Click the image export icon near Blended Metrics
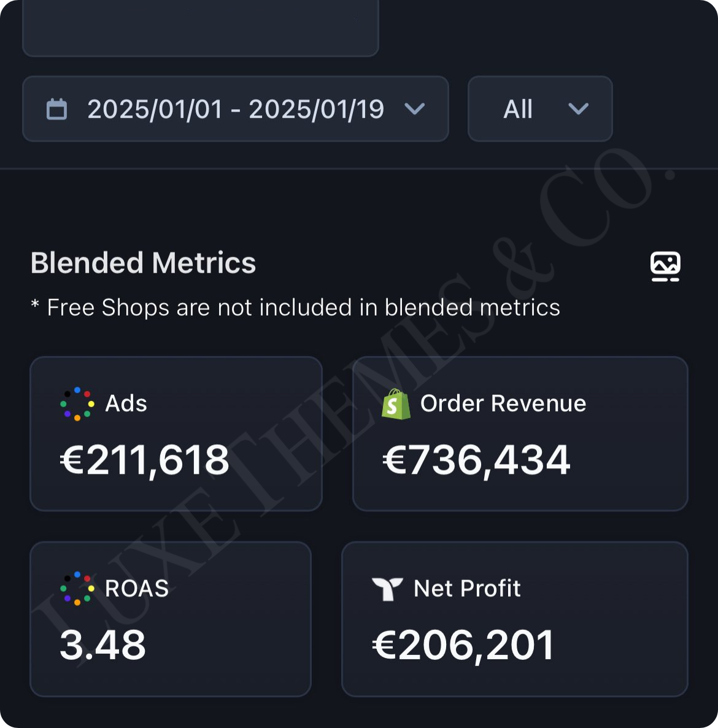The width and height of the screenshot is (718, 728). coord(665,266)
